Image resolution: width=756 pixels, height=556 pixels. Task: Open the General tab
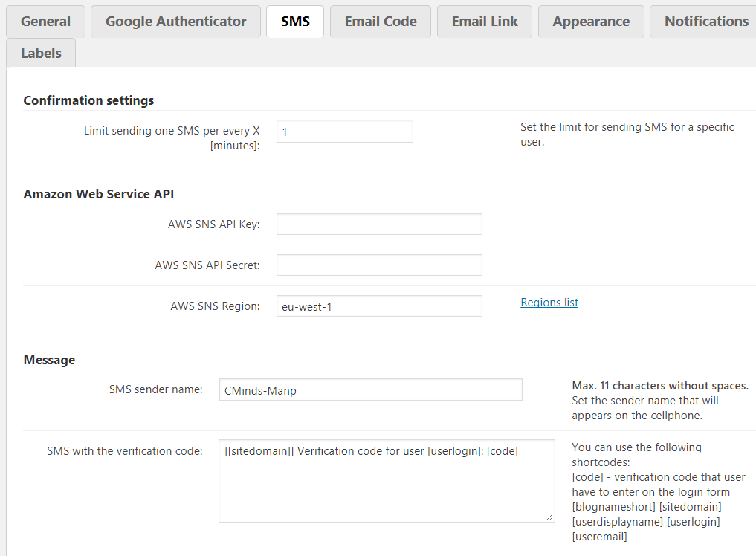[45, 22]
